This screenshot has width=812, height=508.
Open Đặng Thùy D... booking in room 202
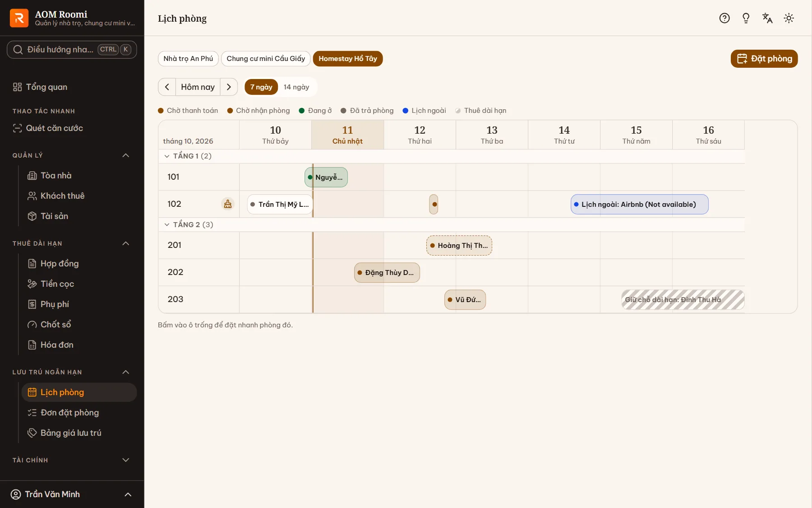[x=387, y=273]
